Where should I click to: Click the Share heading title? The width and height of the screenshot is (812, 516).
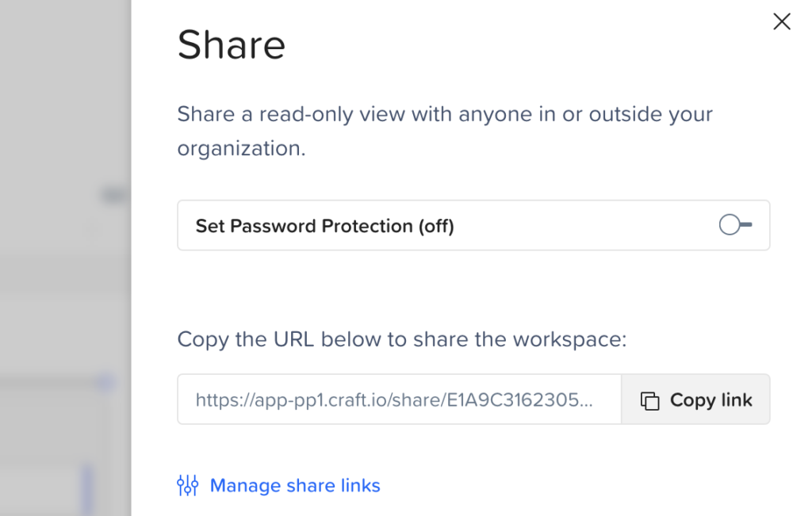pyautogui.click(x=232, y=45)
